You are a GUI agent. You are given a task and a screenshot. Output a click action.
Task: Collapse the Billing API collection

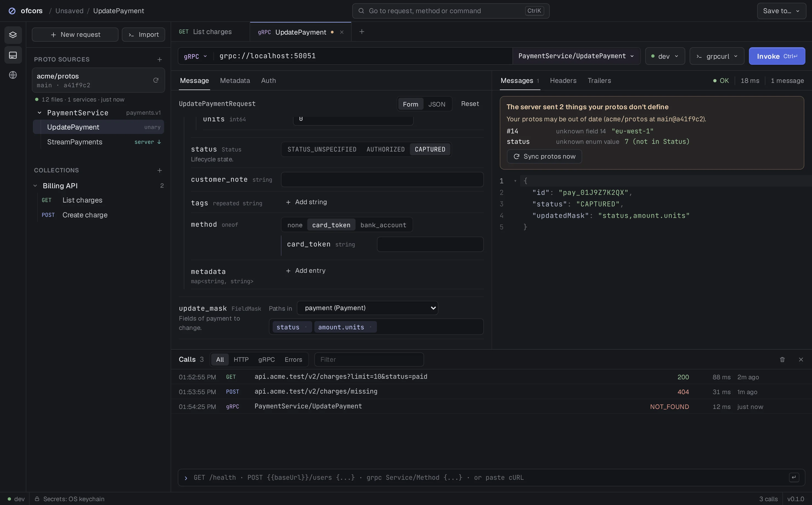click(x=35, y=186)
